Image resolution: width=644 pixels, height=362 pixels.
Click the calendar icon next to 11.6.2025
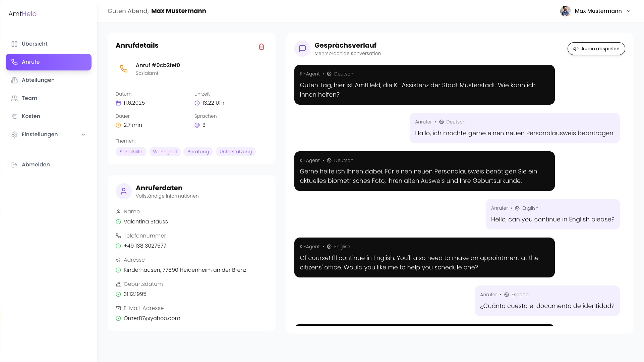pos(118,103)
